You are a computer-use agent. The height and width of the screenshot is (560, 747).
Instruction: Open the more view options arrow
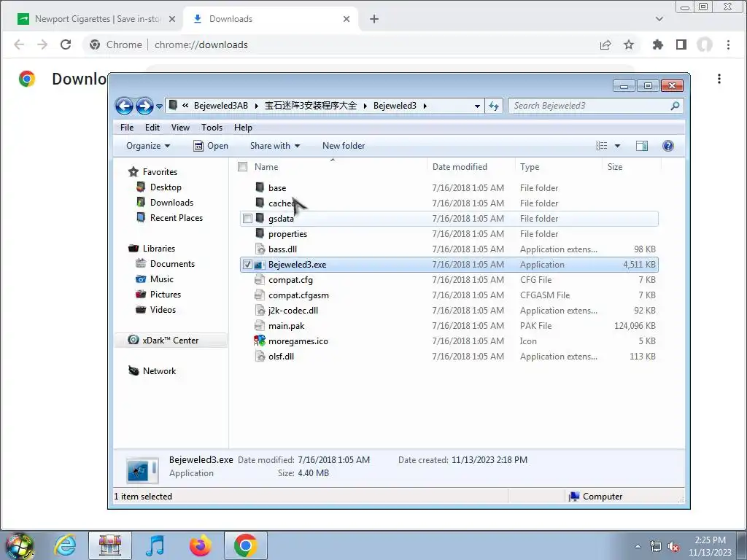[617, 146]
